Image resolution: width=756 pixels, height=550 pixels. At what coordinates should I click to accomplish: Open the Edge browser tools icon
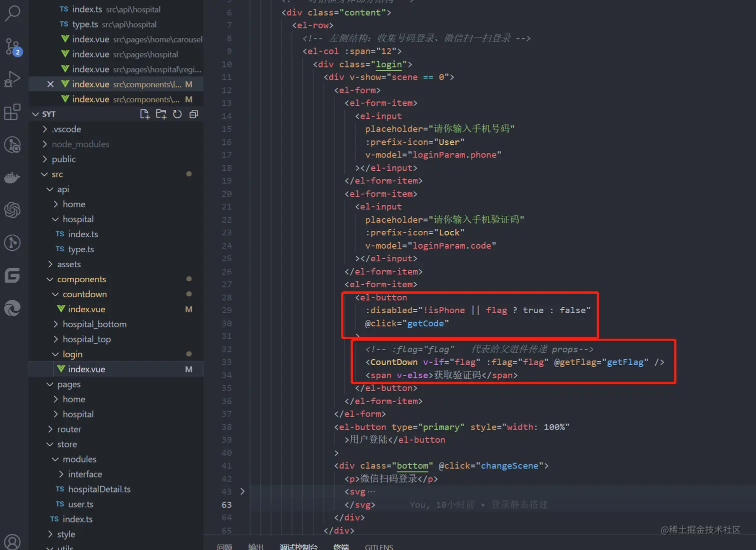(12, 308)
